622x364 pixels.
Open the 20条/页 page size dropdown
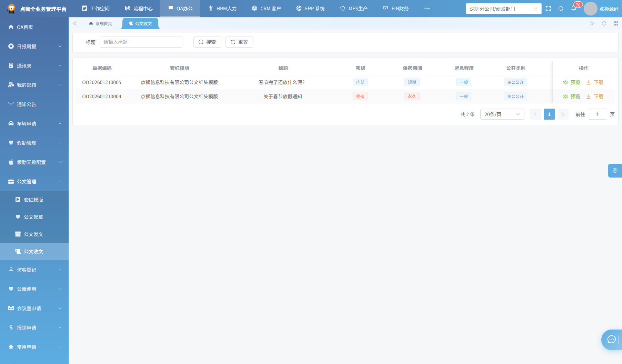(x=502, y=114)
